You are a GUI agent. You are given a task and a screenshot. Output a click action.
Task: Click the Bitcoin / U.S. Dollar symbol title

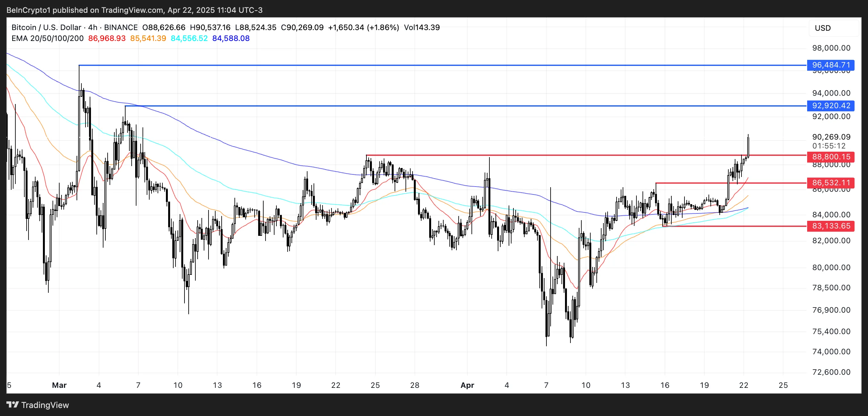46,27
